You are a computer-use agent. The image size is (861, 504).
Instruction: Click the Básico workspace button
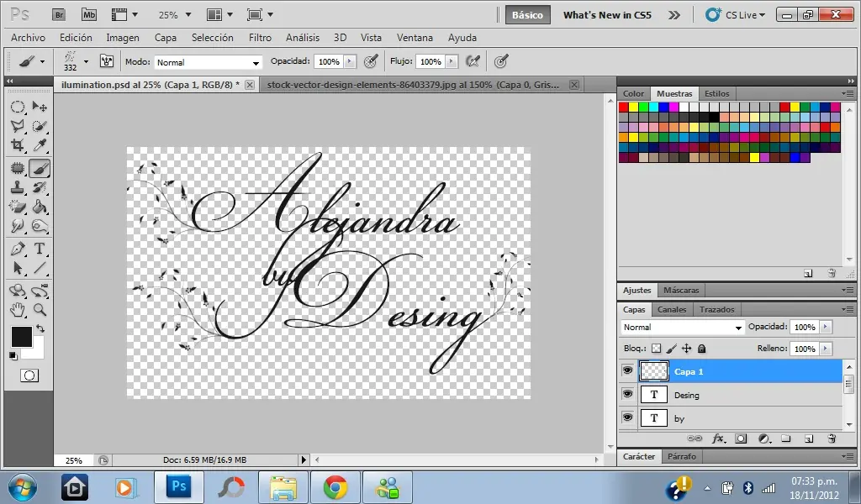527,15
